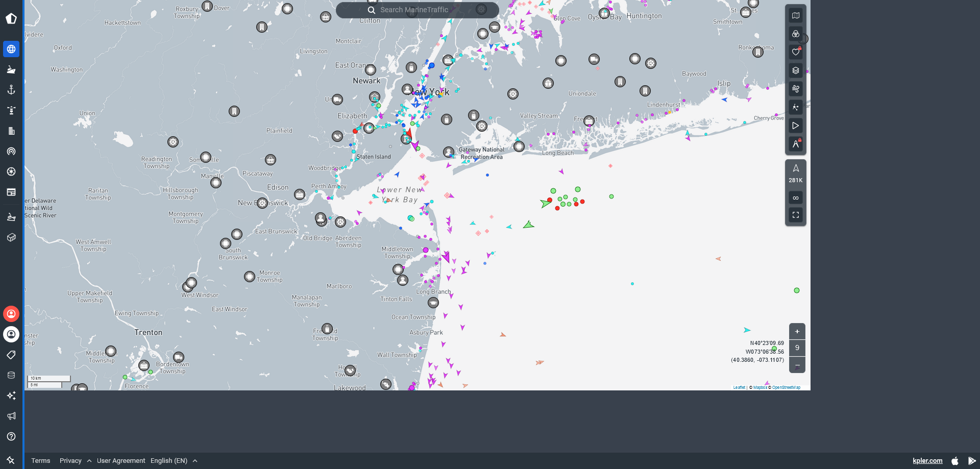Open the OpenStreetMap attribution link
This screenshot has width=980, height=469.
click(x=786, y=387)
